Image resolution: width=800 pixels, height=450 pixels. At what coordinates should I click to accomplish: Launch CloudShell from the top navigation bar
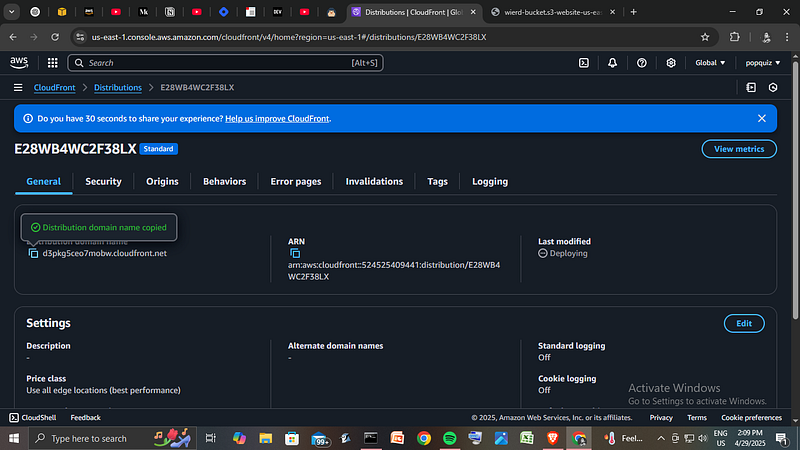point(584,63)
